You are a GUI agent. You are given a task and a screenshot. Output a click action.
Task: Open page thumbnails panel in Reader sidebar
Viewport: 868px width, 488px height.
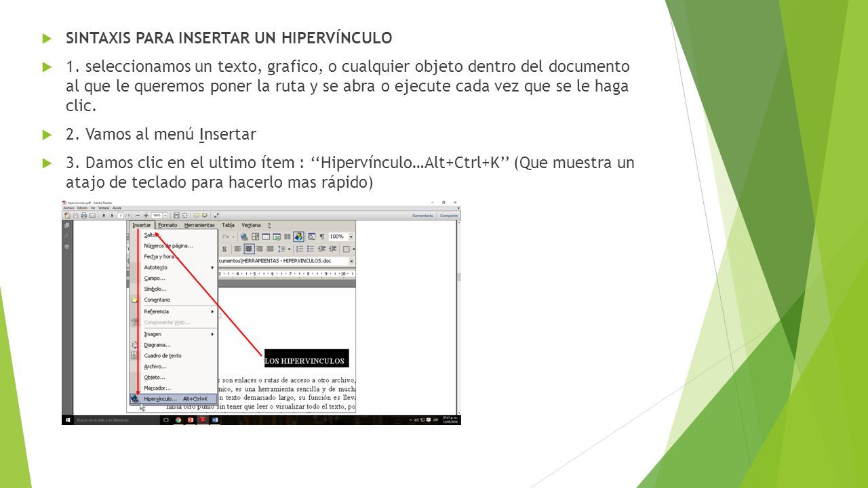click(66, 225)
